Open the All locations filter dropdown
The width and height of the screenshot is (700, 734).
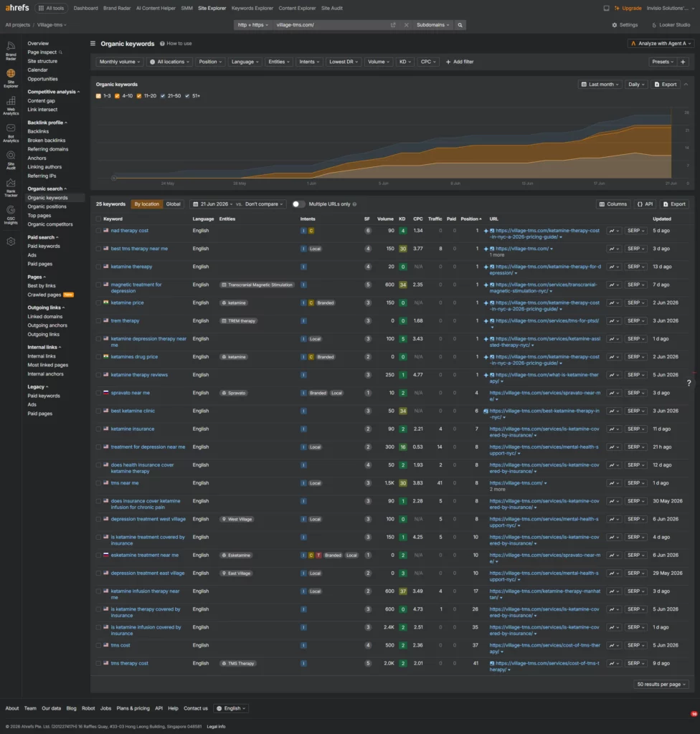tap(169, 62)
